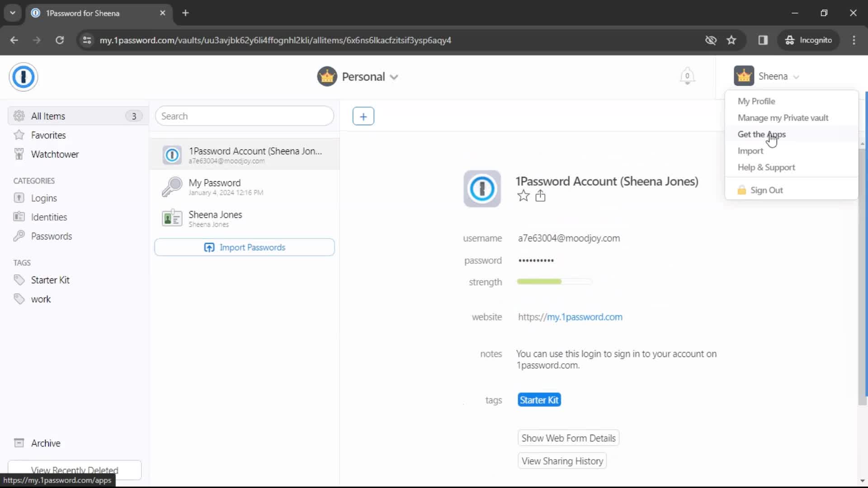
Task: Add a new item with plus button
Action: (363, 116)
